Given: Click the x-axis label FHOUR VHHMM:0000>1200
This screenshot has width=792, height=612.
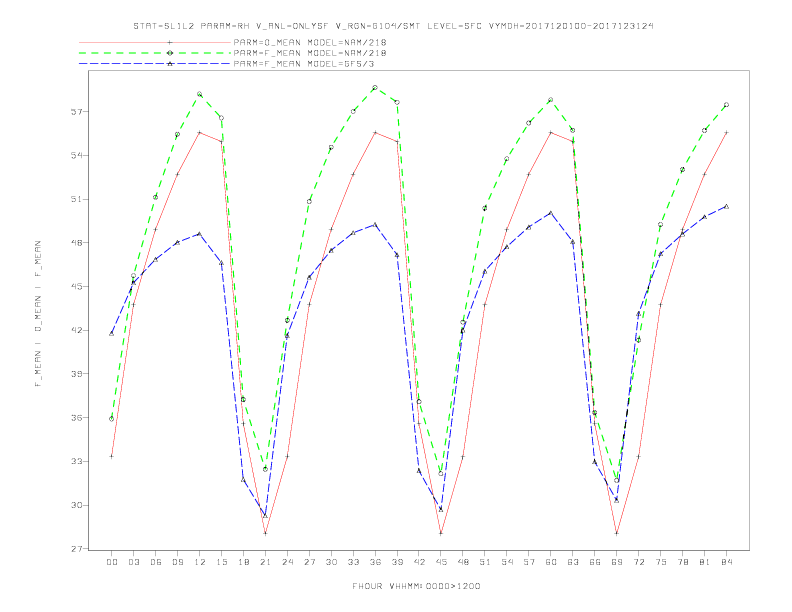Looking at the screenshot, I should [416, 586].
